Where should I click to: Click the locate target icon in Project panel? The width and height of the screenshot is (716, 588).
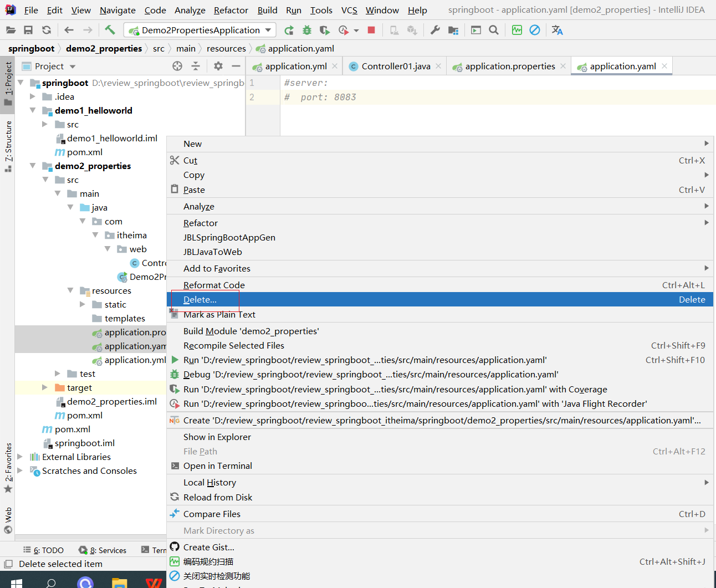177,66
